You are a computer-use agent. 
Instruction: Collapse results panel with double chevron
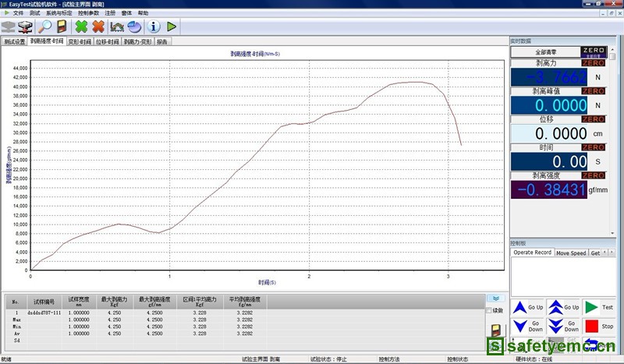click(496, 299)
